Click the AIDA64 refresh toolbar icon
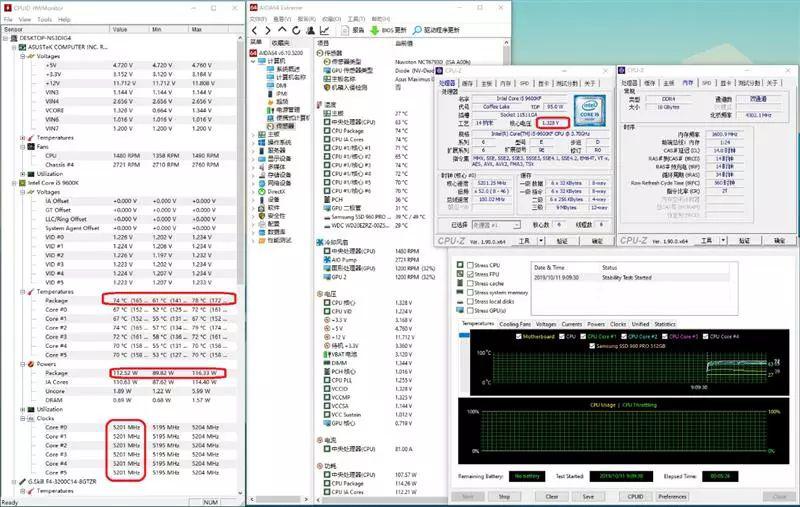 pyautogui.click(x=296, y=31)
